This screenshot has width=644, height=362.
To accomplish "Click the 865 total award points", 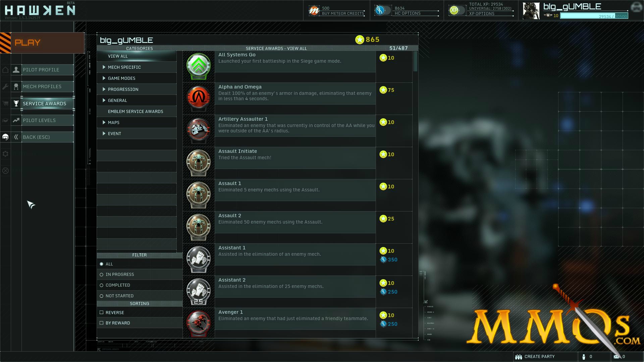I will pyautogui.click(x=367, y=40).
